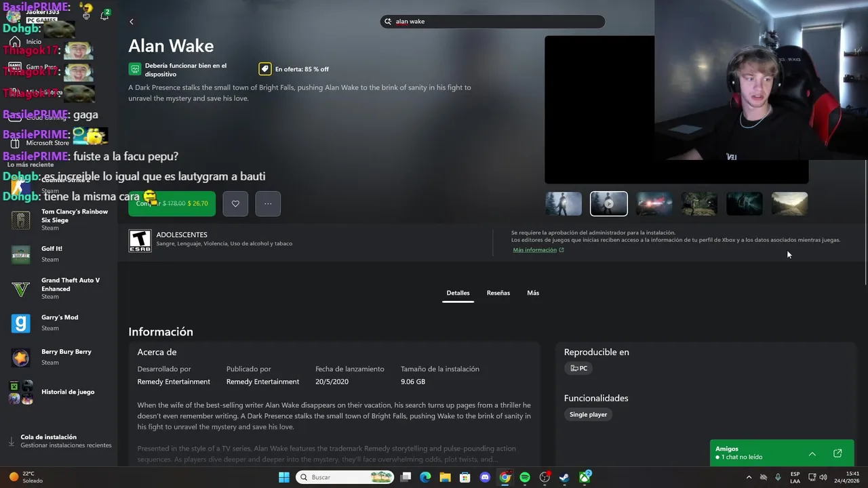Click the page vertical scrollbar
The image size is (868, 488).
point(865,224)
